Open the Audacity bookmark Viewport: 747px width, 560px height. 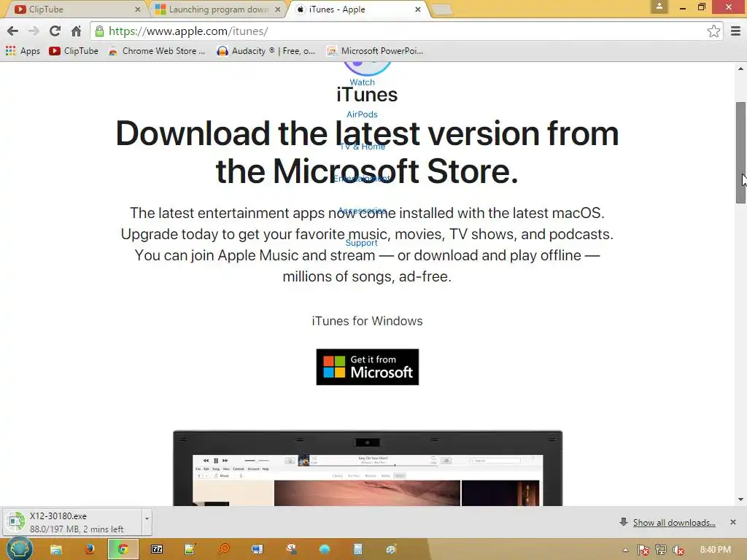[x=266, y=51]
